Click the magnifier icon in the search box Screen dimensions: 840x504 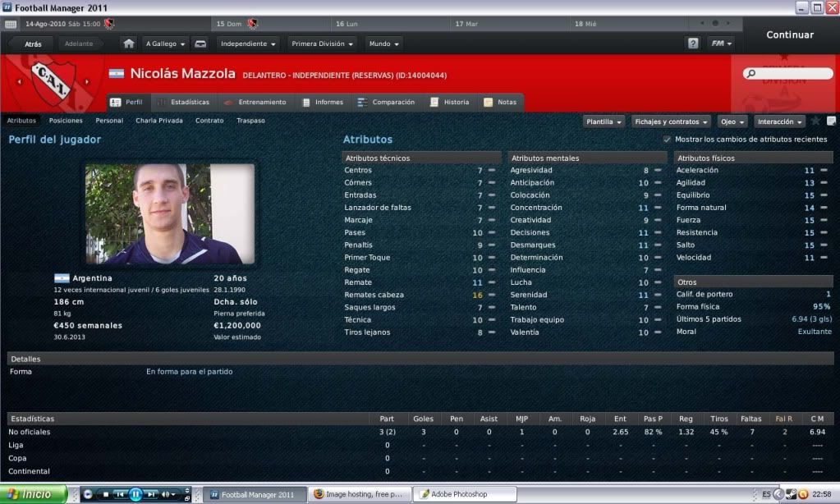pos(751,73)
